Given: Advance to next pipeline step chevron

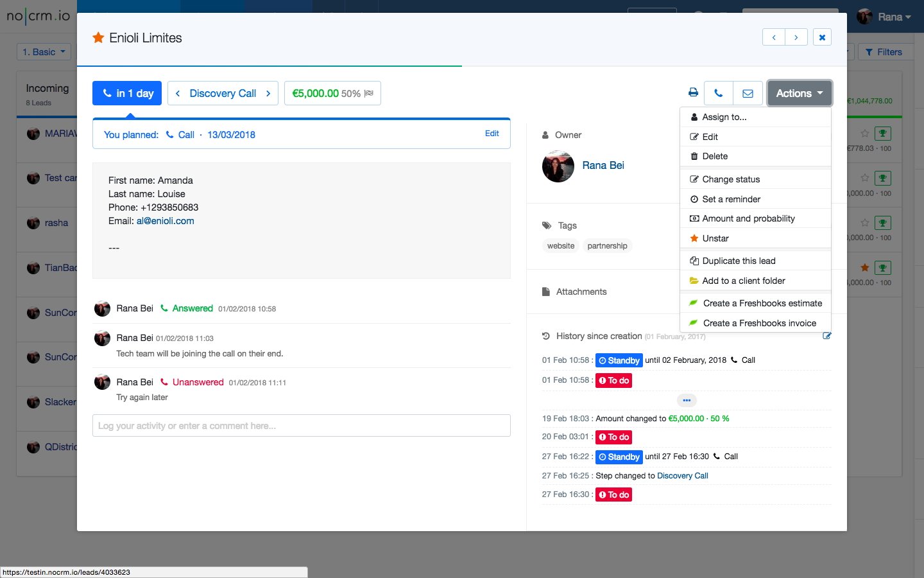Looking at the screenshot, I should point(268,93).
